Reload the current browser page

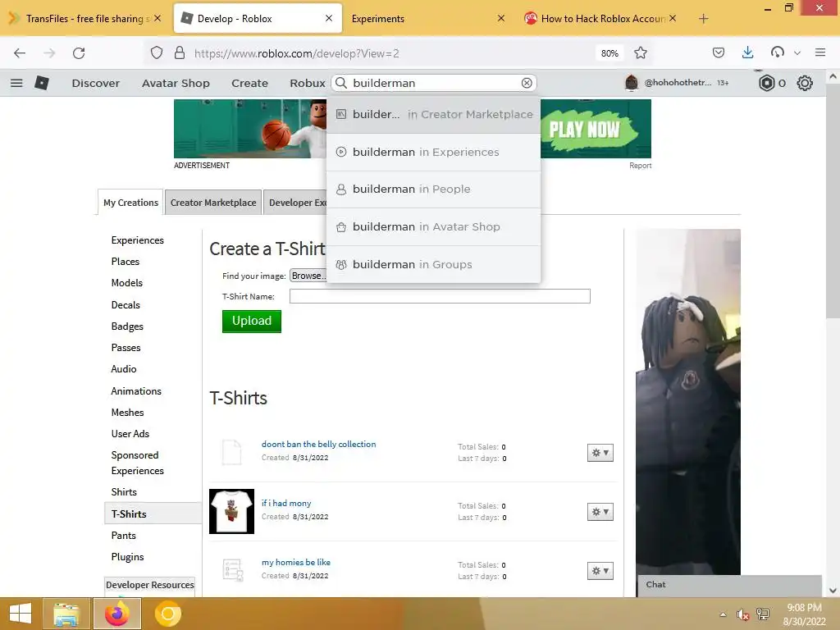(79, 53)
